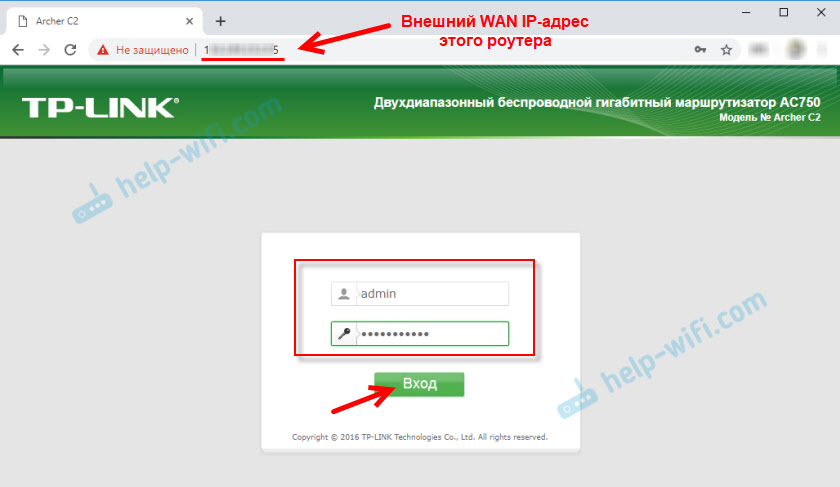Click the TP-LINK logo

point(100,108)
